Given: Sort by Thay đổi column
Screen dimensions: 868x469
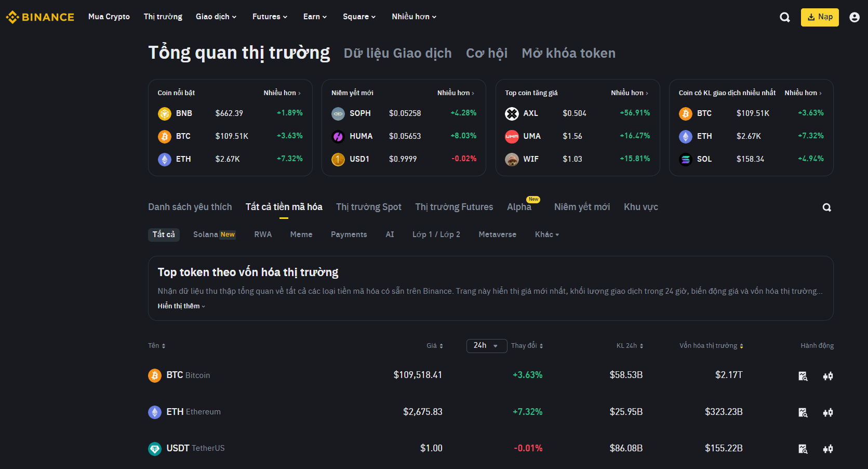Looking at the screenshot, I should (x=527, y=346).
